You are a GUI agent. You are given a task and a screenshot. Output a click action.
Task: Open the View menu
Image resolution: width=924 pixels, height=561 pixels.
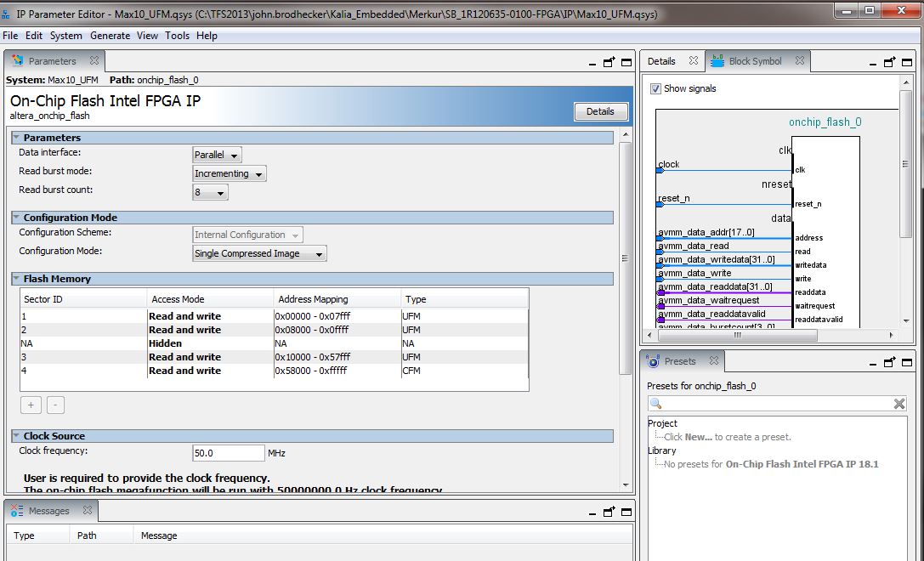point(147,36)
